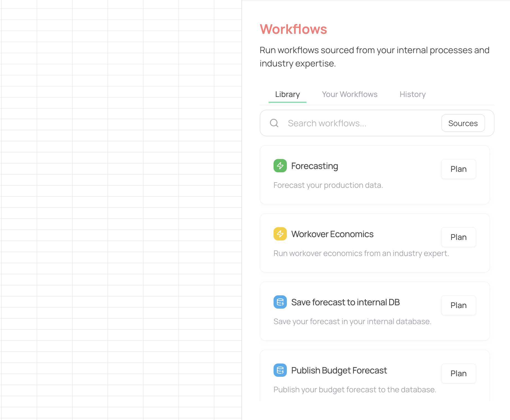View the History tab

(412, 94)
